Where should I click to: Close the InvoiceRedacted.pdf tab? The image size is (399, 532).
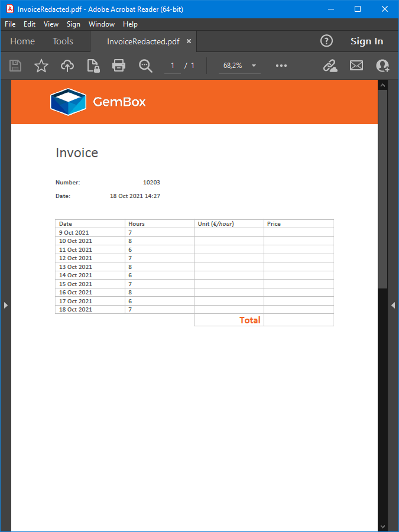pyautogui.click(x=189, y=41)
